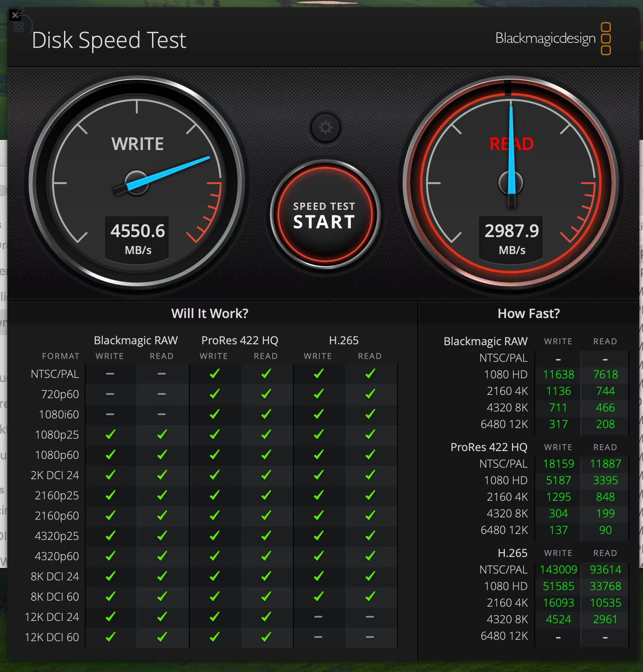Click the 2K DCI 24 format row label

tap(55, 475)
